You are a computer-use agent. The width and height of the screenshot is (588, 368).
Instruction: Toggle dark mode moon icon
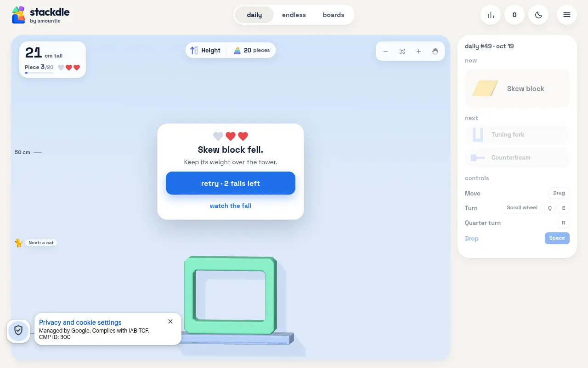point(538,15)
